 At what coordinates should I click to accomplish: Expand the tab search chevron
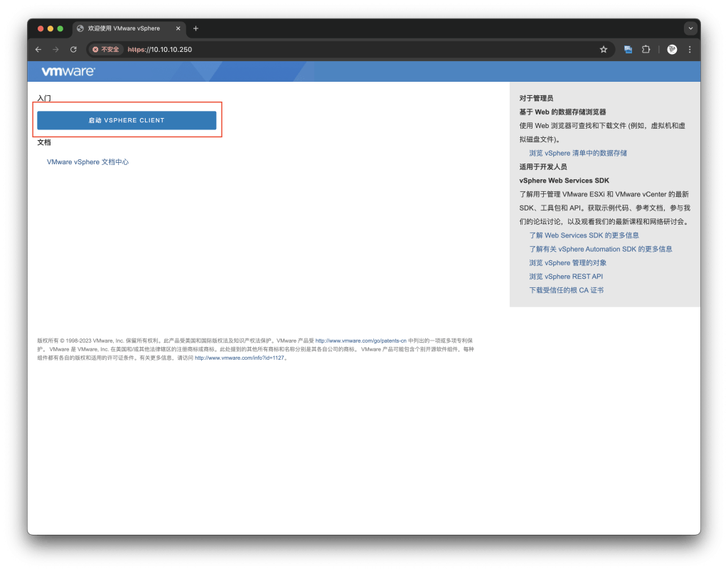690,28
